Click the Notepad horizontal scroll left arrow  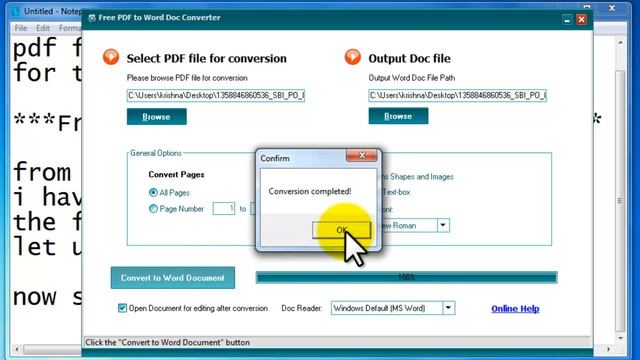tap(17, 349)
